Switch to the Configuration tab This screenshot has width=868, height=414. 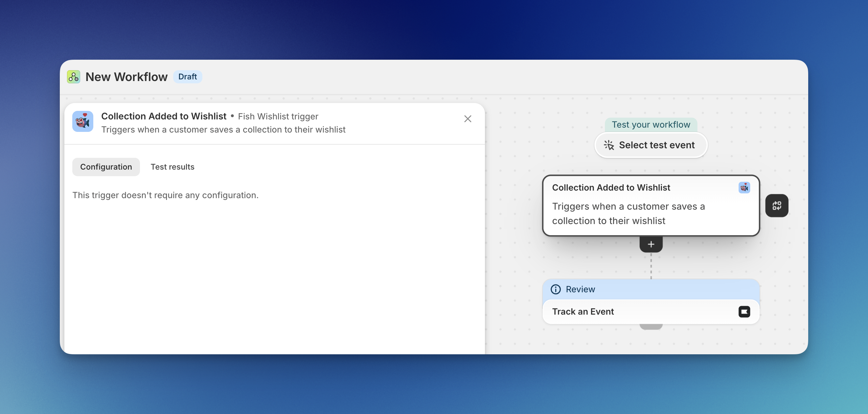click(106, 167)
